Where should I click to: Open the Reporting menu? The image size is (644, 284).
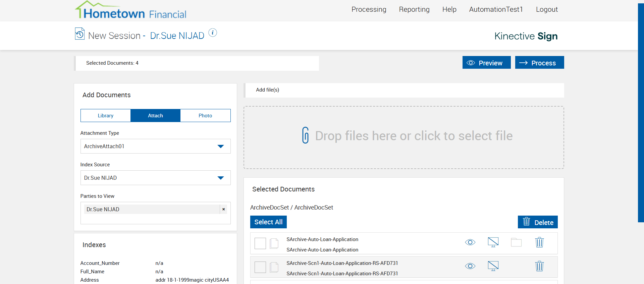[414, 9]
